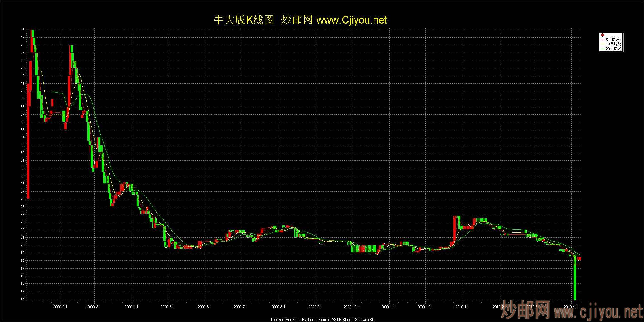Viewport: 644px width, 322px height.
Task: Click the 2010-4-1 date label on x-axis
Action: tap(571, 307)
